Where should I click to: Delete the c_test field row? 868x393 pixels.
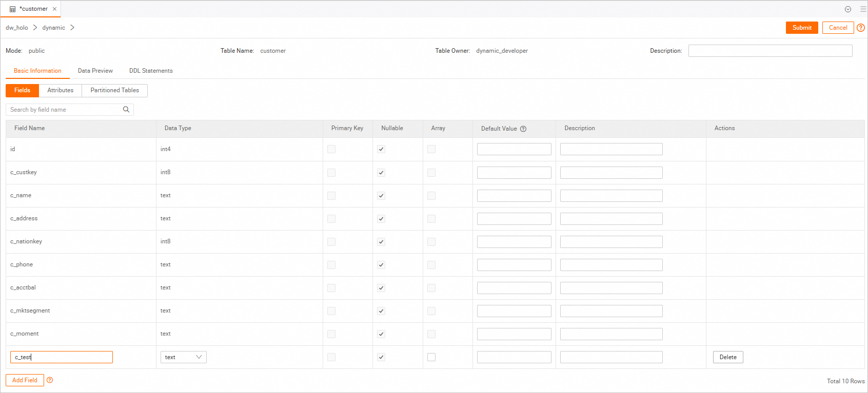point(727,357)
